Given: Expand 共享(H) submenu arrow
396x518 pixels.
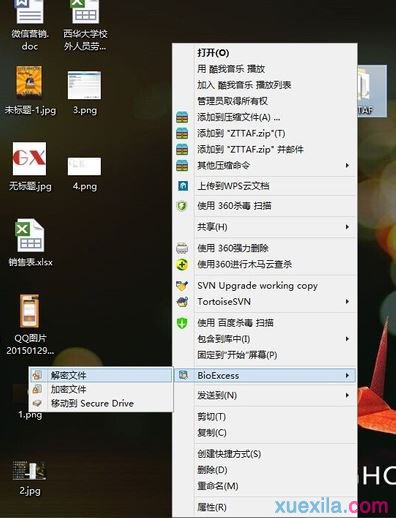Looking at the screenshot, I should pos(347,227).
